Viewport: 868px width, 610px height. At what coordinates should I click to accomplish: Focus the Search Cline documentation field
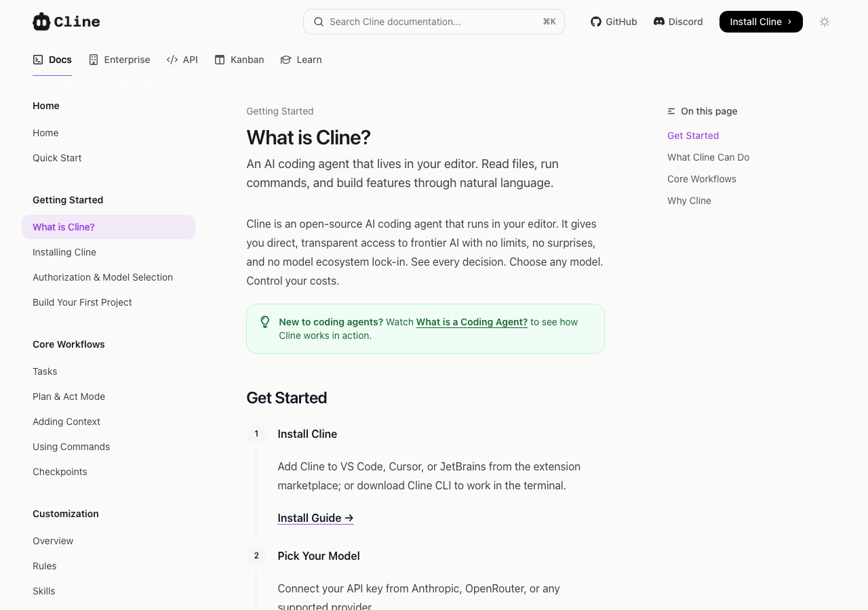(x=434, y=22)
